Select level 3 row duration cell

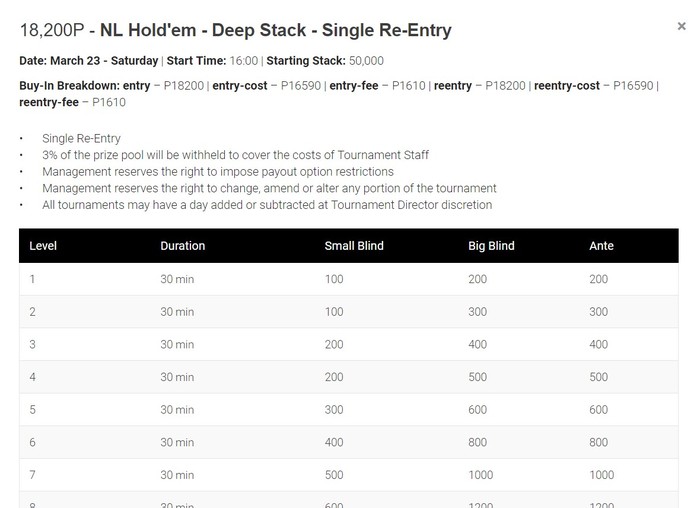coord(177,345)
